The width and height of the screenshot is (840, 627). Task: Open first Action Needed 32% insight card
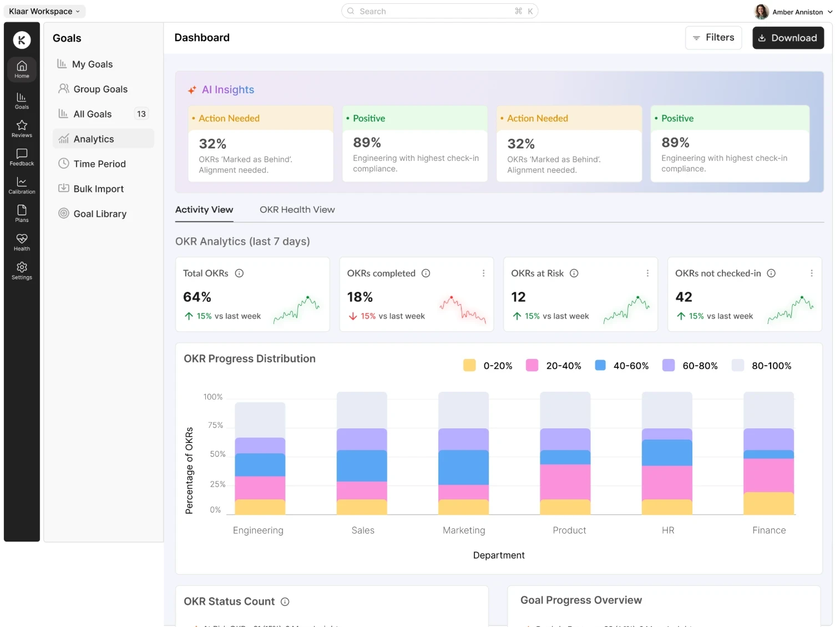(x=261, y=144)
